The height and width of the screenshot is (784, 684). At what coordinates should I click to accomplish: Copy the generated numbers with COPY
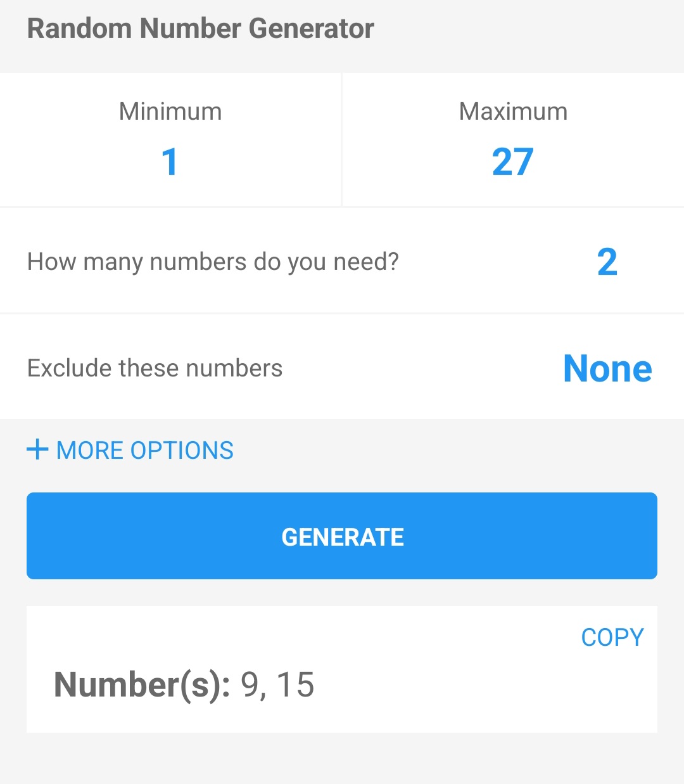coord(612,637)
